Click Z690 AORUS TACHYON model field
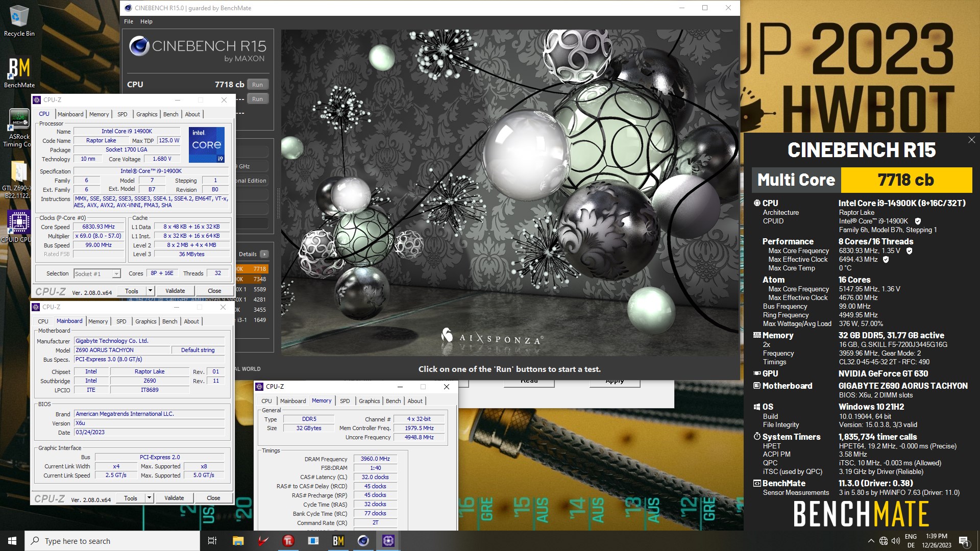Image resolution: width=980 pixels, height=551 pixels. (x=122, y=350)
